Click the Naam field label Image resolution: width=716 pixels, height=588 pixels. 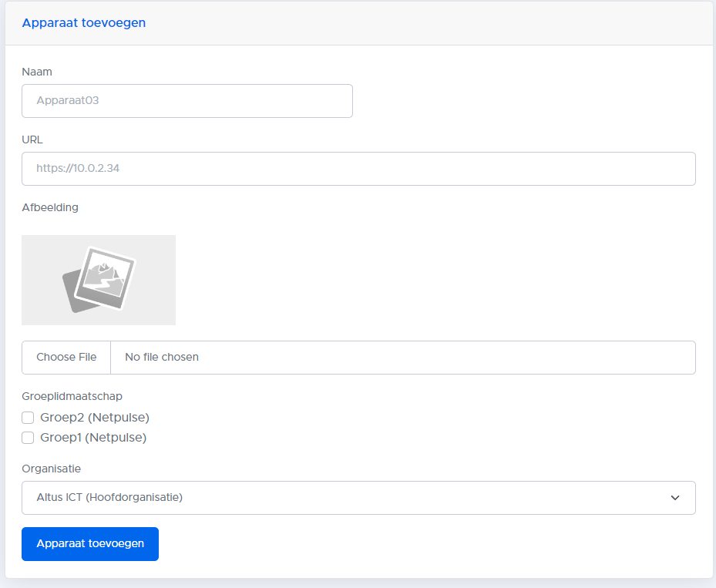[x=37, y=72]
